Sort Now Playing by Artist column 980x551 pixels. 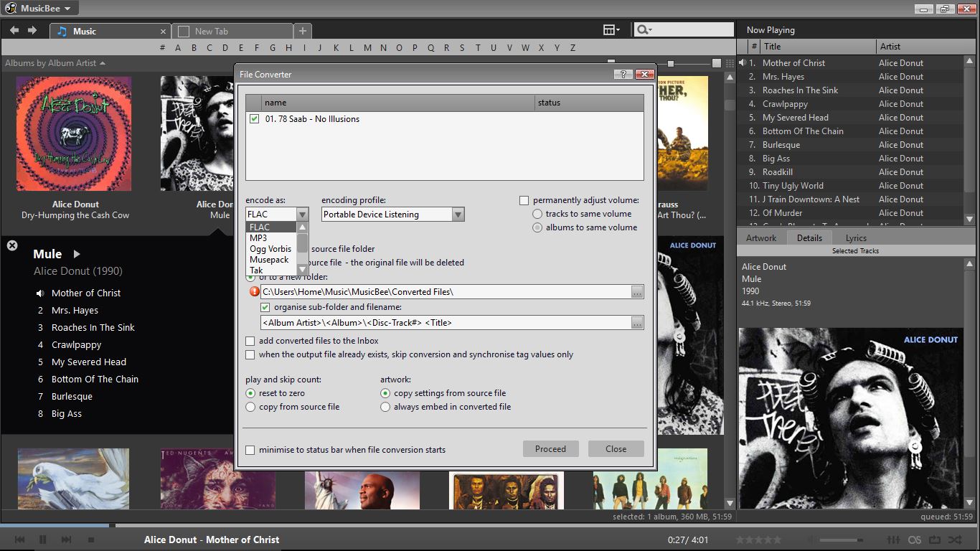point(920,46)
